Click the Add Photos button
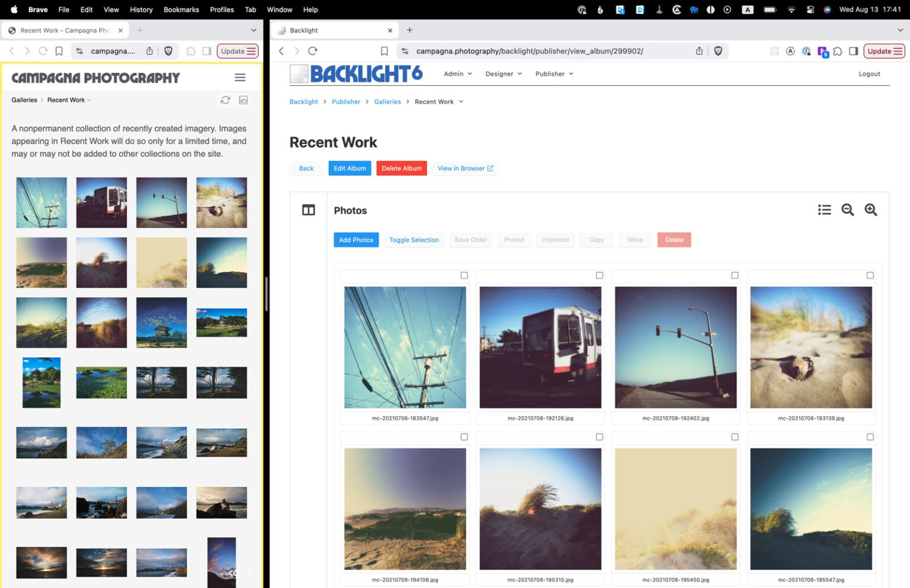This screenshot has height=588, width=910. tap(356, 240)
